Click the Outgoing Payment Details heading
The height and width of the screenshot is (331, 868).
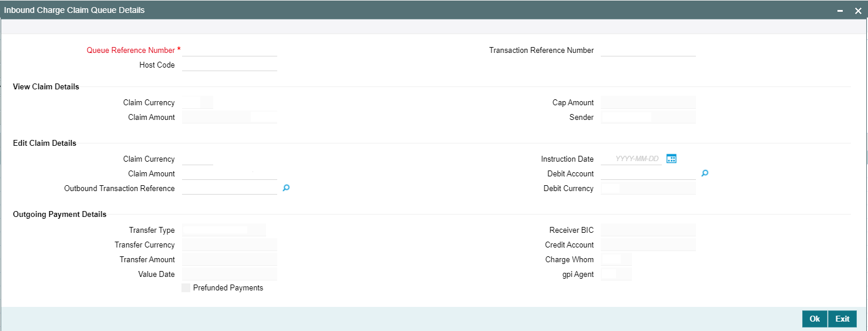[60, 214]
